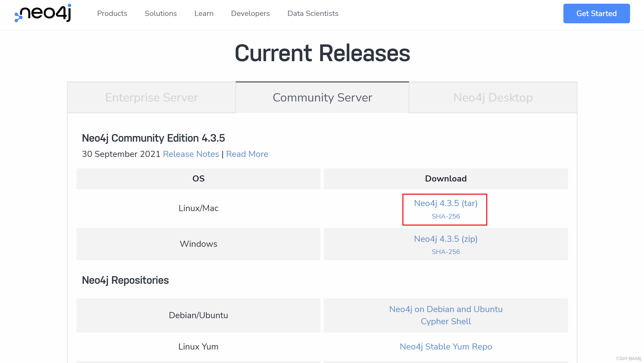This screenshot has width=644, height=363.
Task: Click the '30 September 2021' release date
Action: 121,154
